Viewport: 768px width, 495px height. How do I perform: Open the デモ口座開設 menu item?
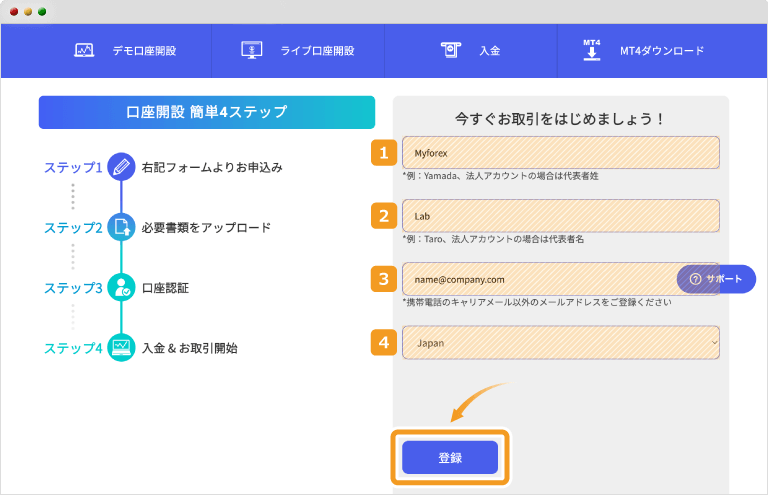(144, 50)
